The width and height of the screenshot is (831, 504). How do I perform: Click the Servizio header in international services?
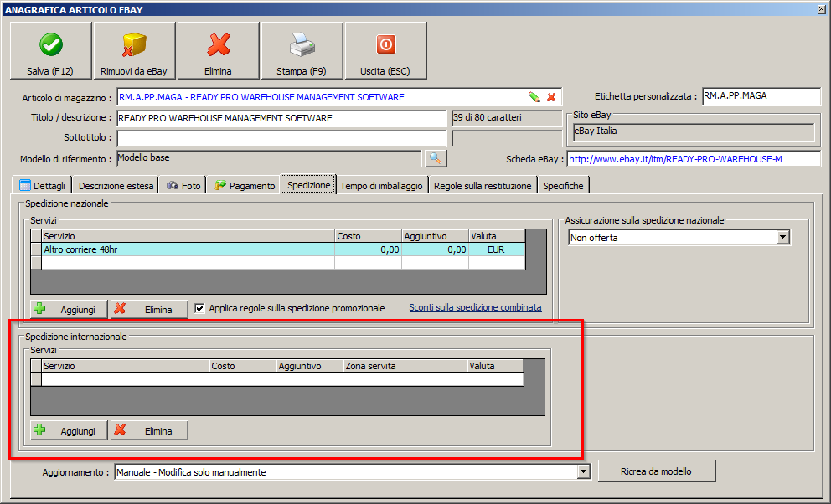(125, 366)
